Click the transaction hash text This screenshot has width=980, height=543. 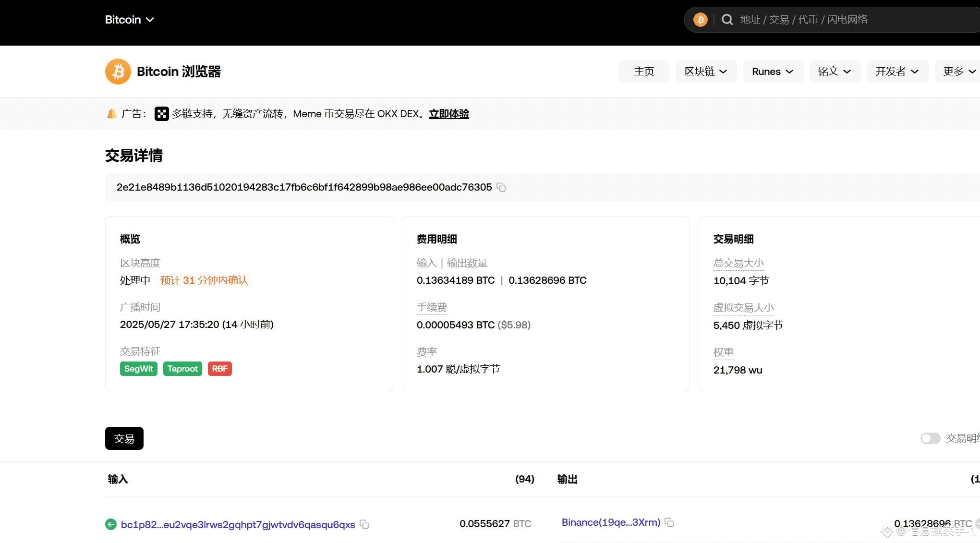[x=304, y=187]
